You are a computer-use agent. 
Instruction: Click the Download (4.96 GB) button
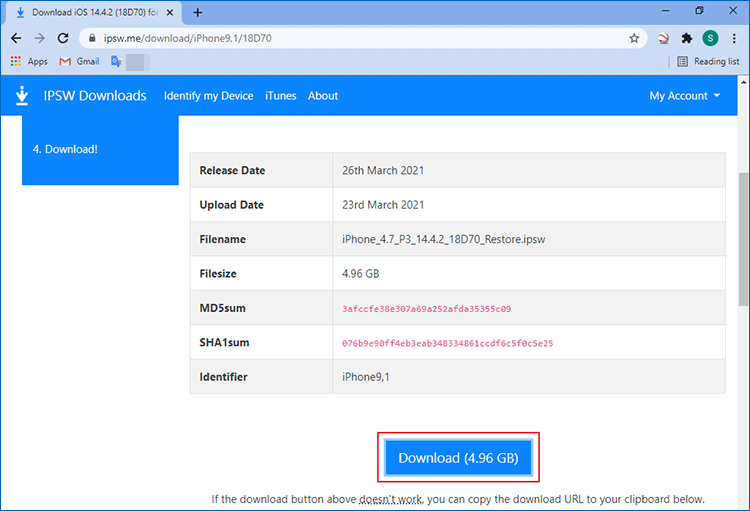tap(458, 458)
